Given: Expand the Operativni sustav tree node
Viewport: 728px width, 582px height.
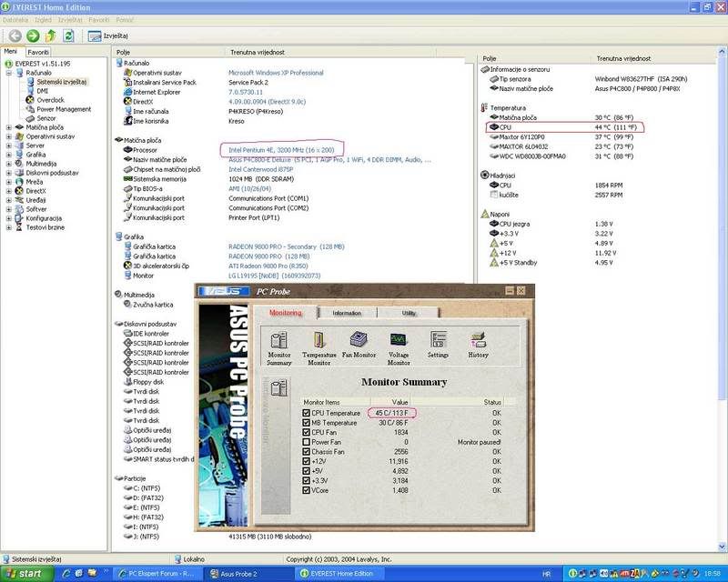Looking at the screenshot, I should tap(9, 136).
